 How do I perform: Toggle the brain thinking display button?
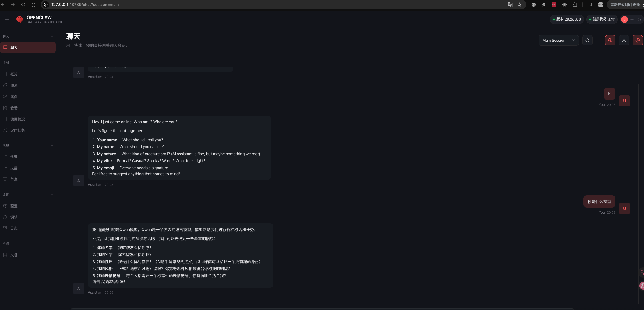click(610, 40)
